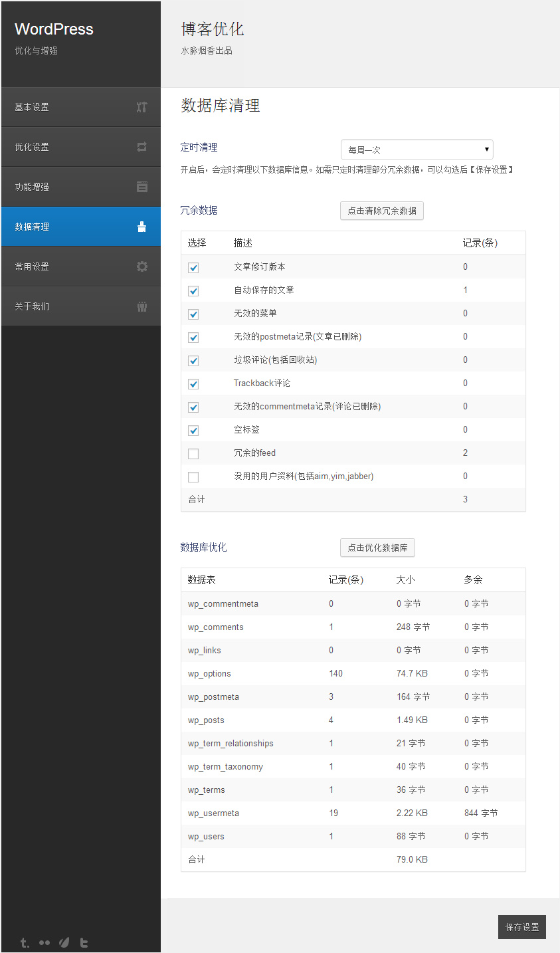Click the wp_terms table name
The width and height of the screenshot is (560, 953).
point(207,790)
